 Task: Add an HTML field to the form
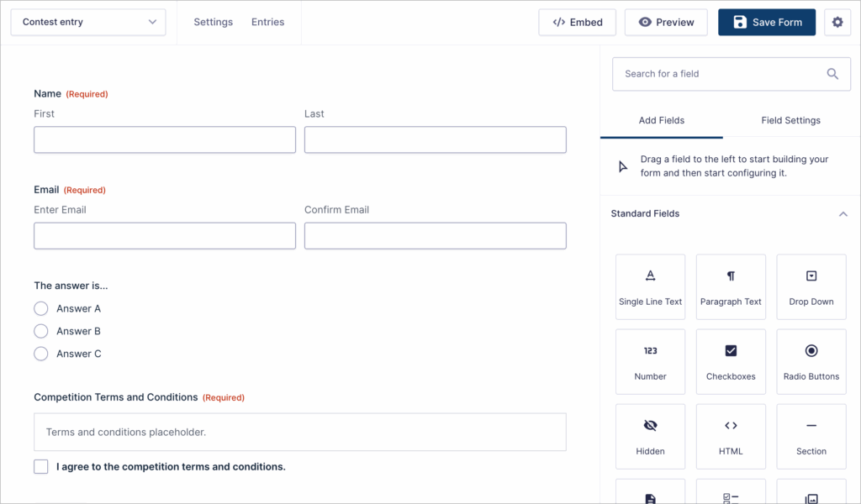point(730,436)
